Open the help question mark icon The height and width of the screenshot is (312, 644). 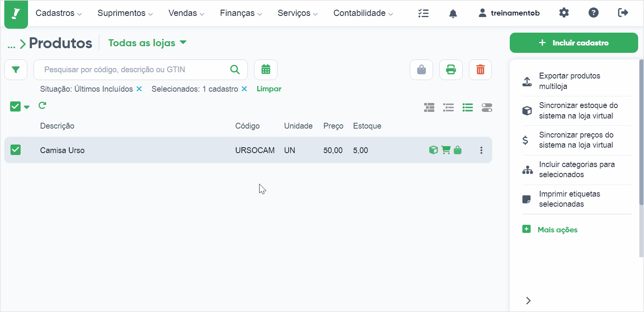pyautogui.click(x=593, y=13)
